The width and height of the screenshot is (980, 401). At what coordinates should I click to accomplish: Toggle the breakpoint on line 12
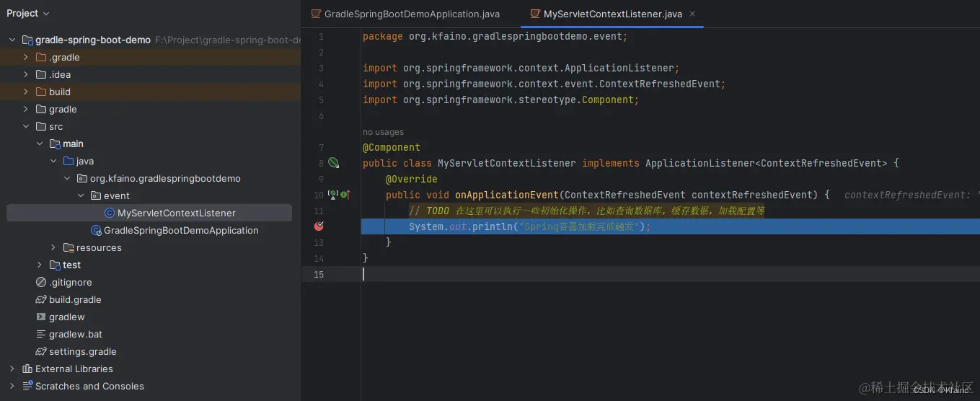[319, 226]
